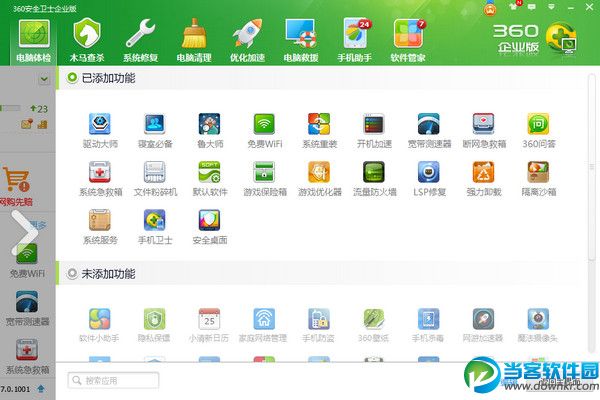Screen dimensions: 600x400
Task: Open skin shirt icon in title bar
Action: [x=513, y=7]
